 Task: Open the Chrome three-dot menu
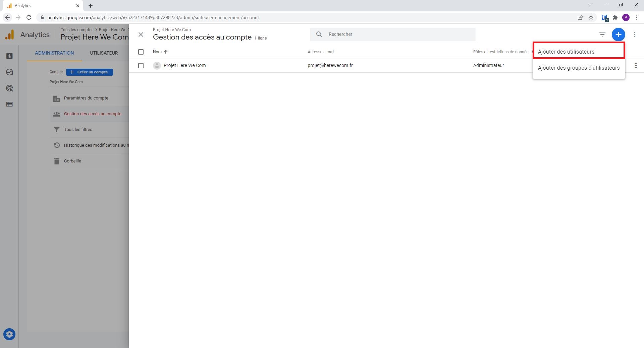pyautogui.click(x=637, y=17)
